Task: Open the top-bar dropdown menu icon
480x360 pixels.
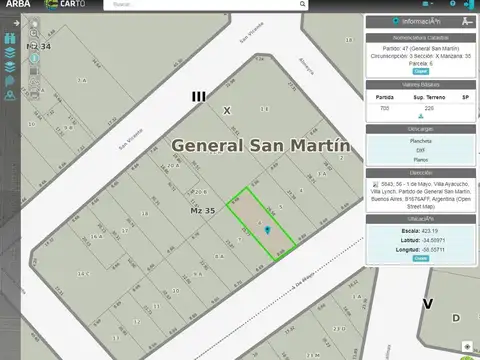Action: (x=428, y=4)
